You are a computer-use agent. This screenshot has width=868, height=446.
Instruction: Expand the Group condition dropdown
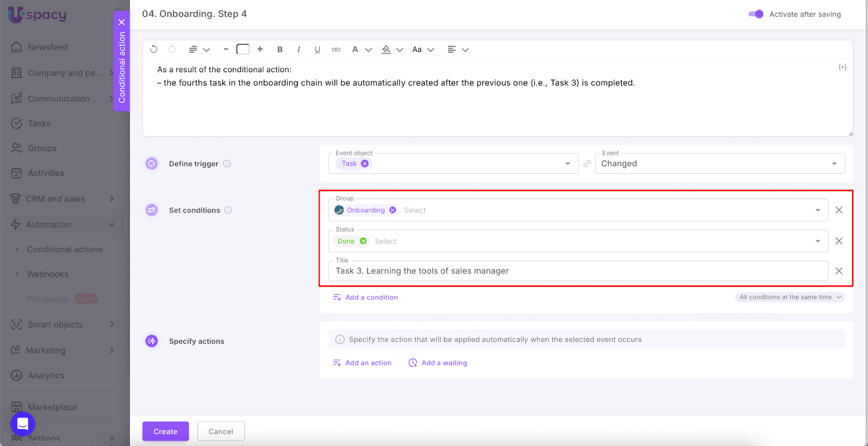click(818, 210)
